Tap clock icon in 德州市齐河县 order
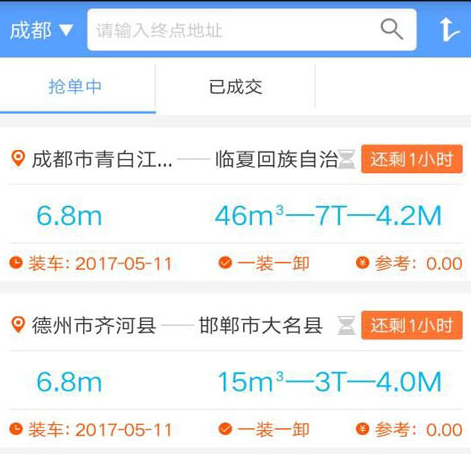The width and height of the screenshot is (471, 454). tap(16, 429)
